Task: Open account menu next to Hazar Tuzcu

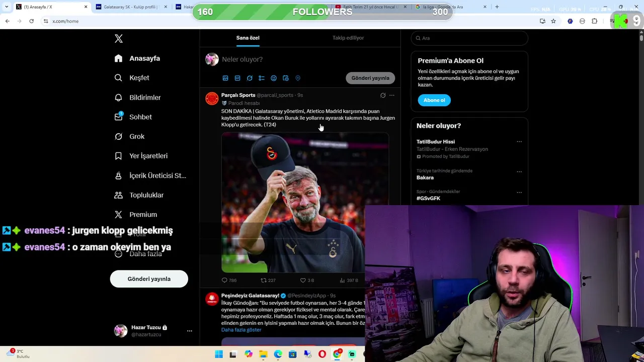Action: click(x=190, y=331)
